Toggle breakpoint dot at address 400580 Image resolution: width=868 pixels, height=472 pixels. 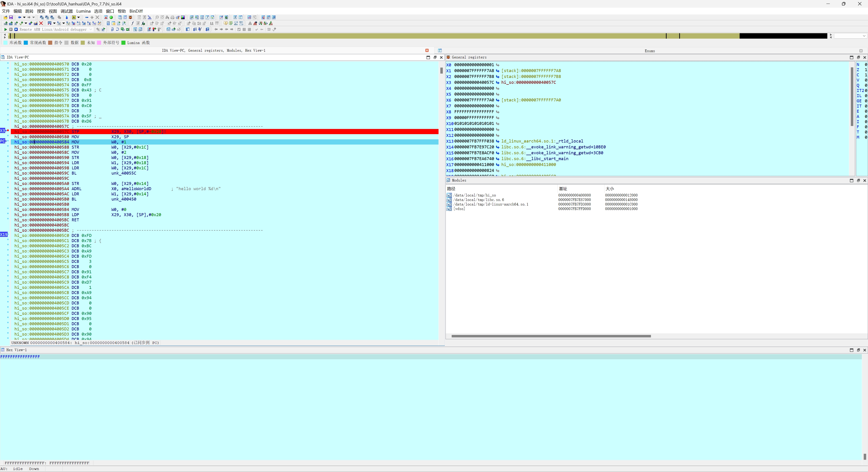[8, 136]
